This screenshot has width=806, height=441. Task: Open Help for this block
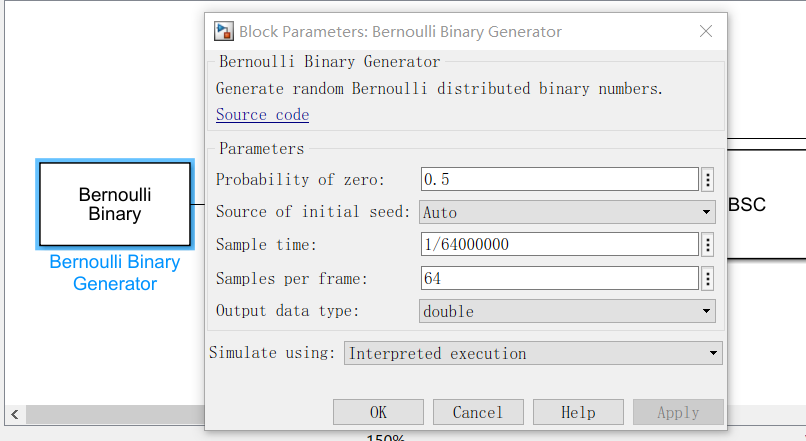578,412
